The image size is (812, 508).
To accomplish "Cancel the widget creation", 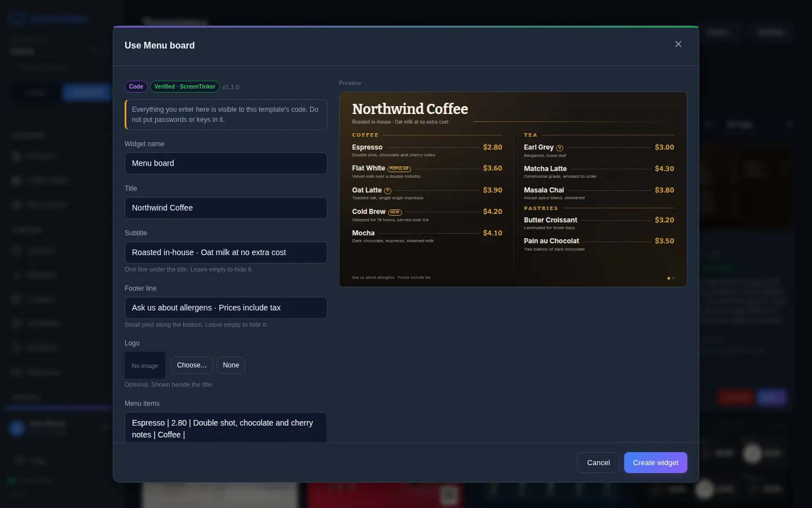I will point(598,462).
